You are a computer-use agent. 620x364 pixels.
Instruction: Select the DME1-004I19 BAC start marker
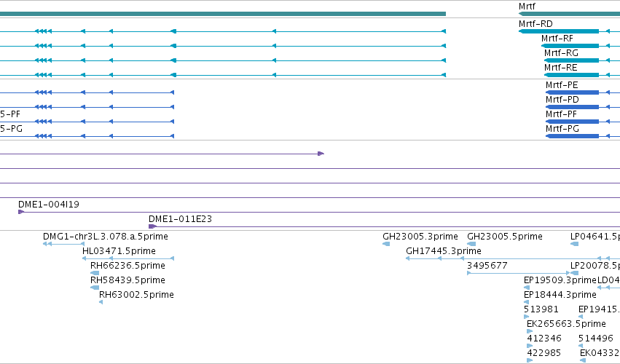(21, 212)
